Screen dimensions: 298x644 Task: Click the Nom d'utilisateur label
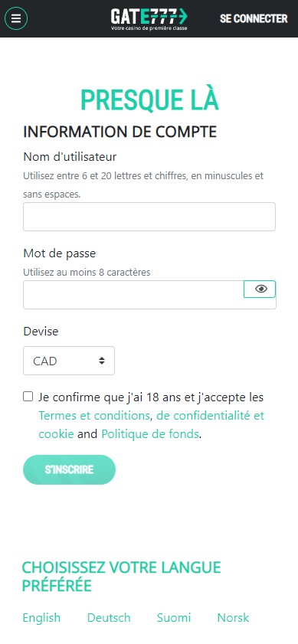(x=70, y=156)
